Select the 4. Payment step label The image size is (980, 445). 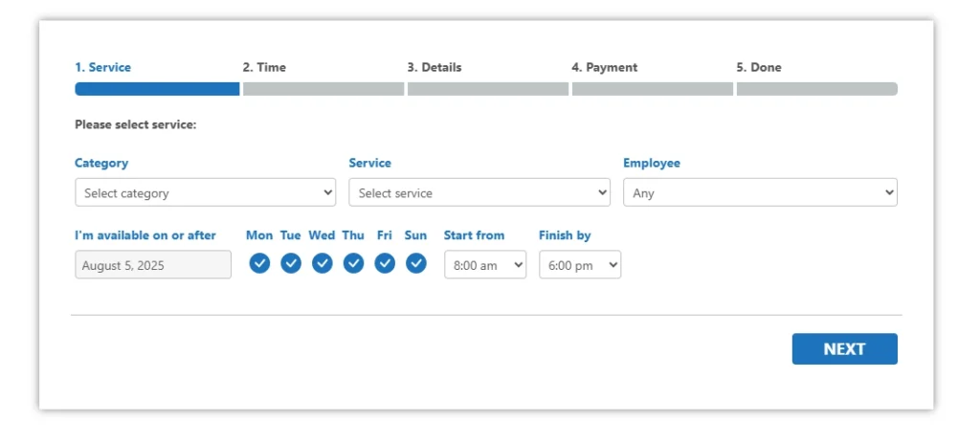605,68
